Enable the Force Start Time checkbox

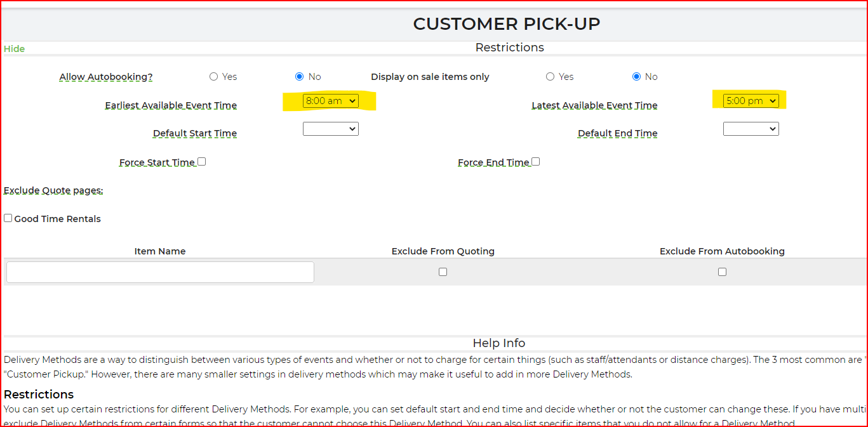(x=201, y=162)
